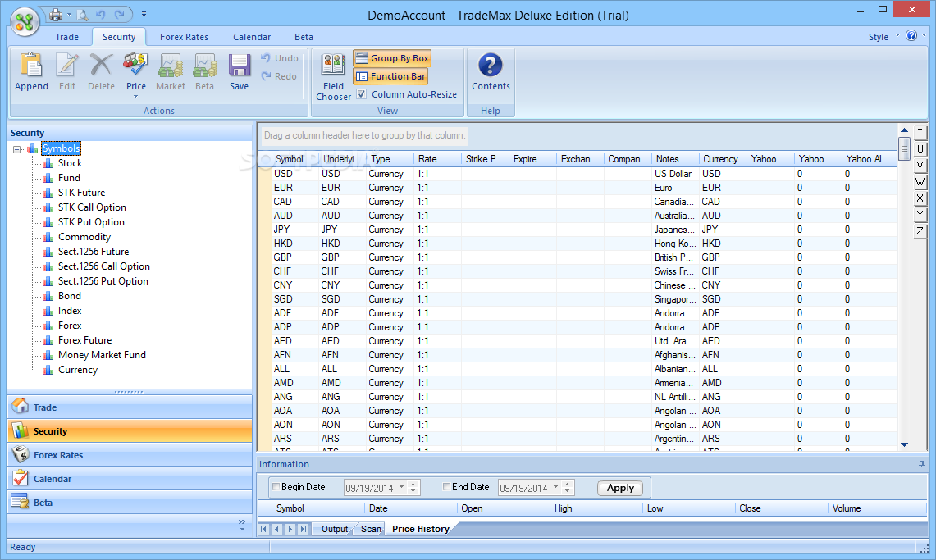Select the Money Market Fund tree item
Viewport: 936px width, 560px height.
[102, 355]
